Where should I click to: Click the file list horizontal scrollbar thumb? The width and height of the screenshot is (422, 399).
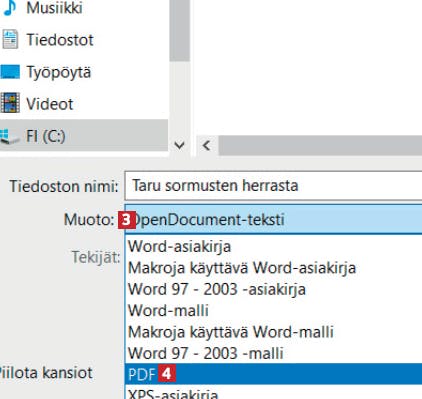tap(320, 146)
